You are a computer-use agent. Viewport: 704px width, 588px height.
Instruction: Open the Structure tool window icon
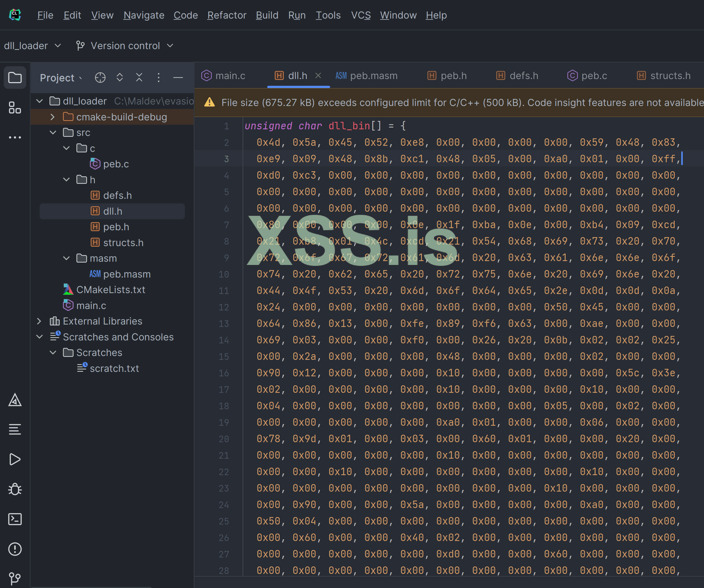[x=15, y=107]
